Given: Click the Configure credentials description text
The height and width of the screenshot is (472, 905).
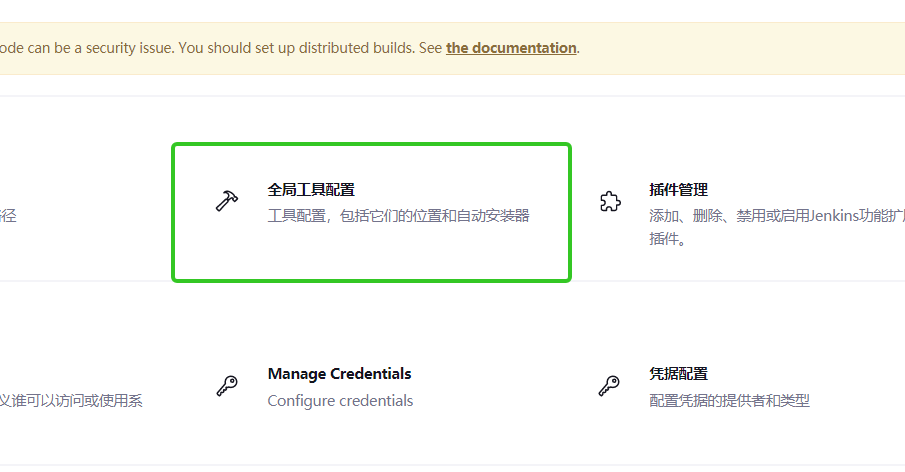Looking at the screenshot, I should coord(340,401).
